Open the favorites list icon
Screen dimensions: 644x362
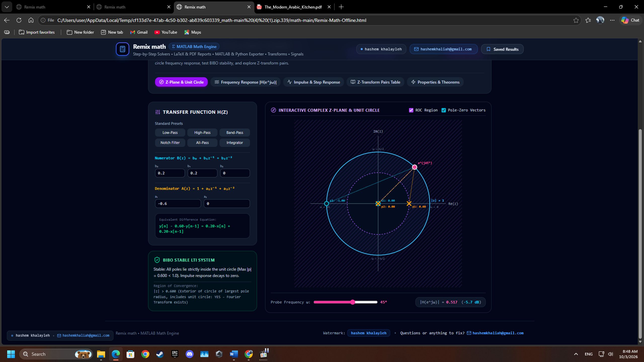[x=588, y=20]
